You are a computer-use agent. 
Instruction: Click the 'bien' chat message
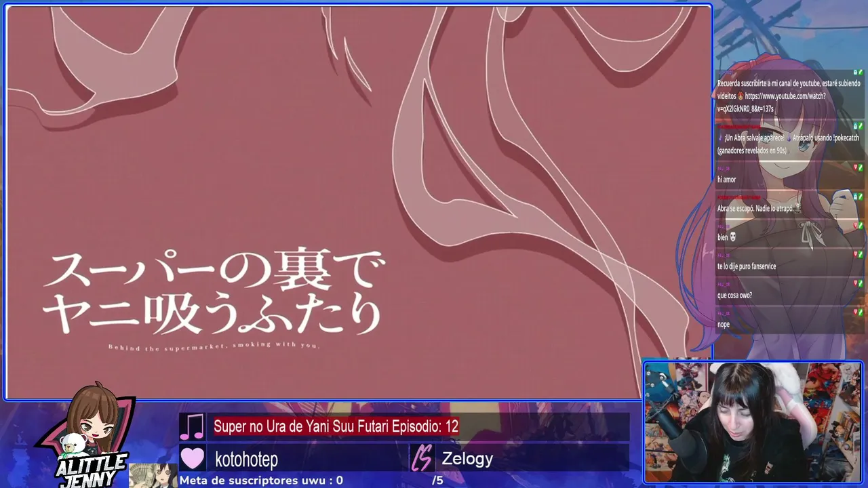coord(726,238)
